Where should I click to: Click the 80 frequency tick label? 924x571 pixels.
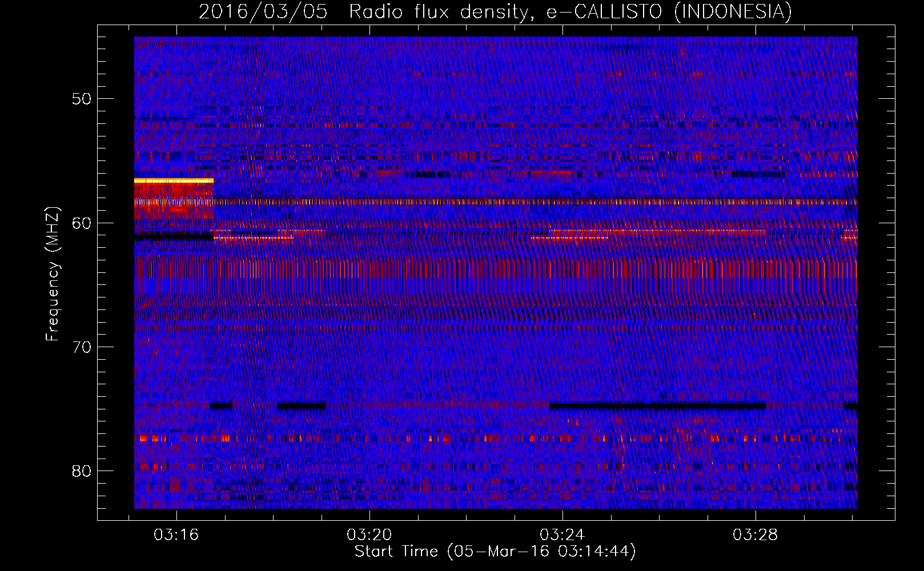(82, 471)
